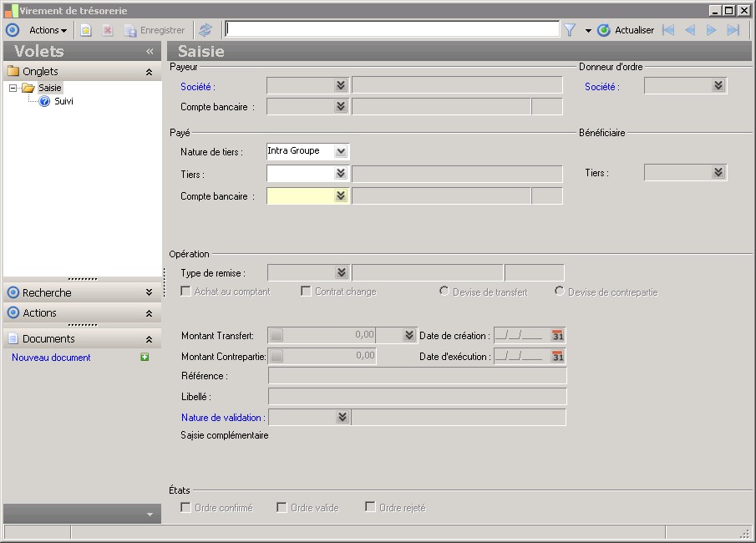Enable the Contrat change checkbox
The height and width of the screenshot is (543, 756).
306,292
